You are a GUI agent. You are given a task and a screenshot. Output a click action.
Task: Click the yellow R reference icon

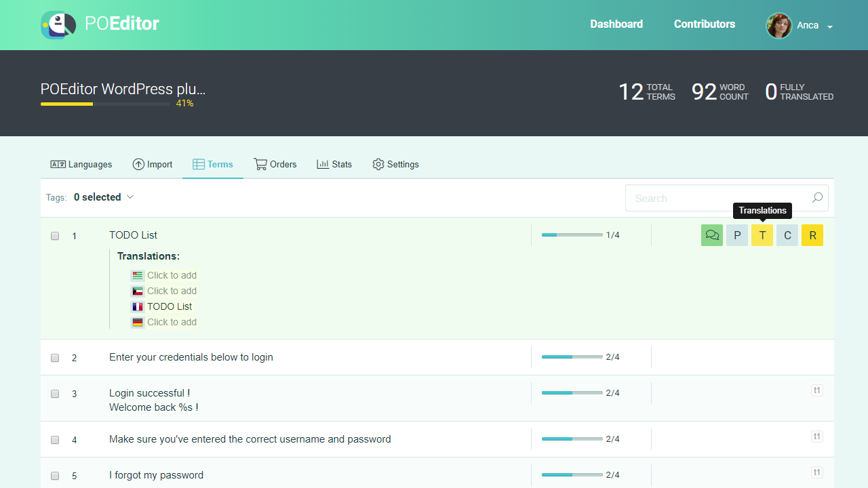(812, 235)
